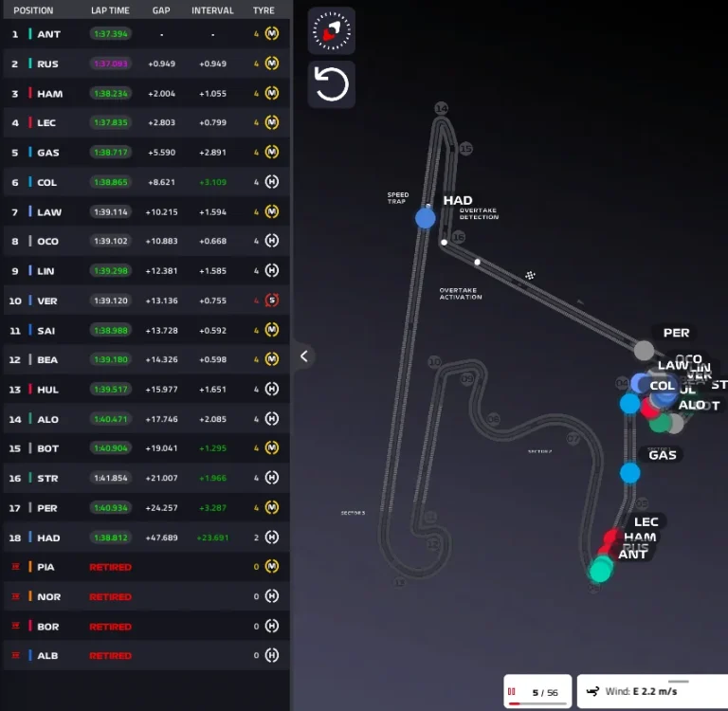Viewport: 728px width, 711px height.
Task: Click GAS's blue car marker on map
Action: pos(630,473)
